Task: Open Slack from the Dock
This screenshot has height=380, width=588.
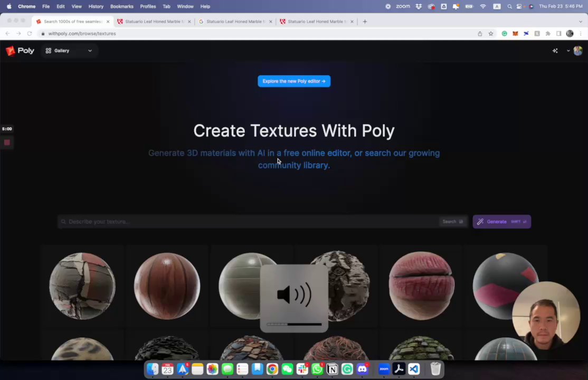Action: point(302,369)
